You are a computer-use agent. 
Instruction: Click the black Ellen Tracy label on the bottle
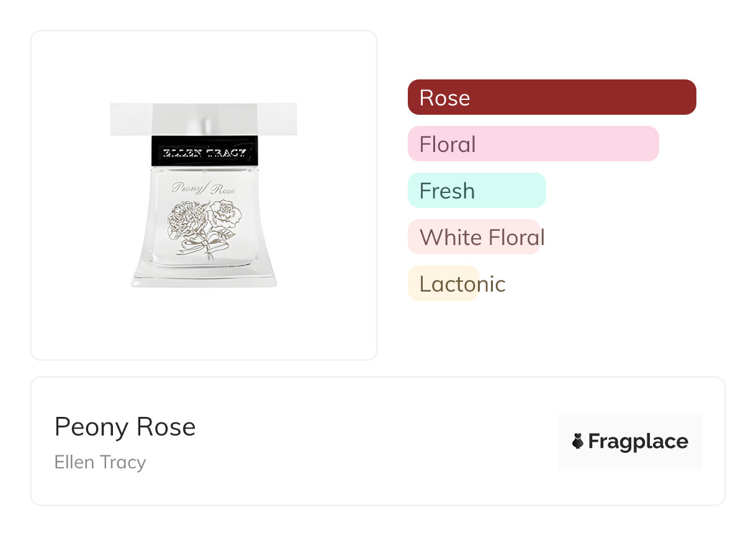pos(204,152)
